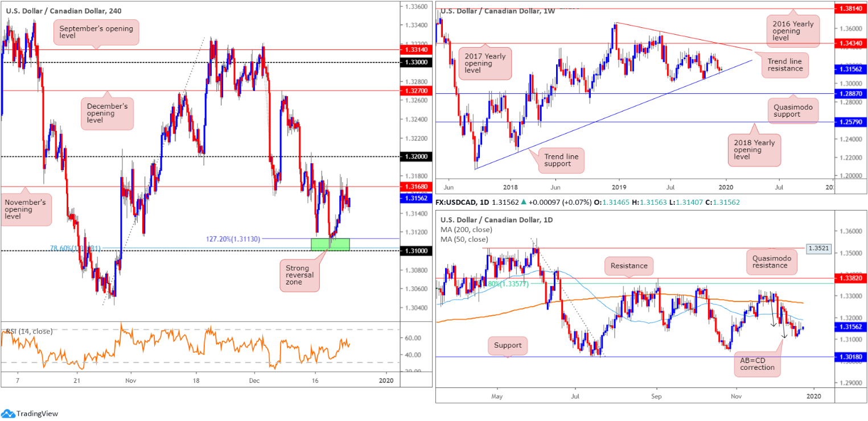The image size is (868, 421).
Task: Select the 78.60% Fibonacci retracement label
Action: [76, 248]
